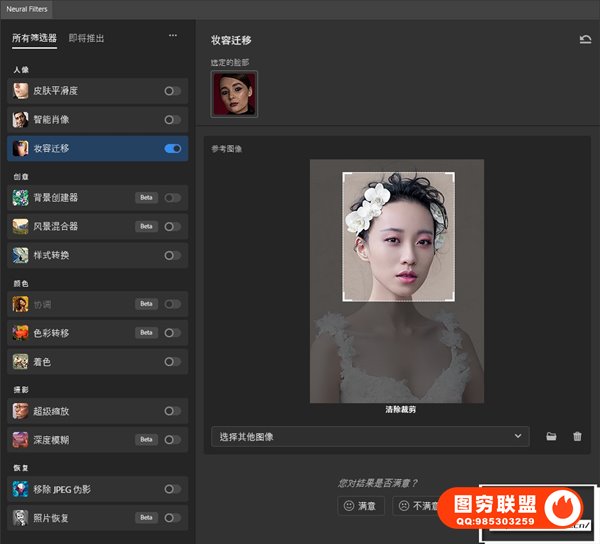Open the three-dots more options menu
The width and height of the screenshot is (600, 544).
tap(173, 36)
